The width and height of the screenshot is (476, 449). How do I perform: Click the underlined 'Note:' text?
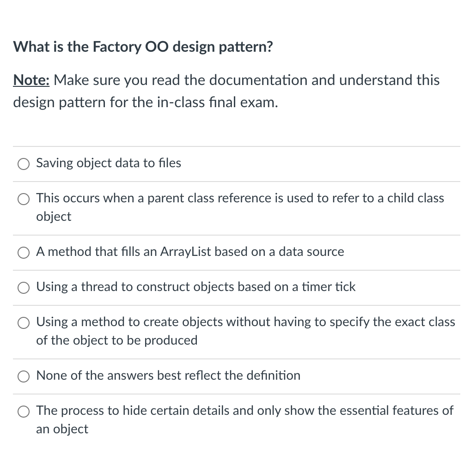pyautogui.click(x=31, y=80)
